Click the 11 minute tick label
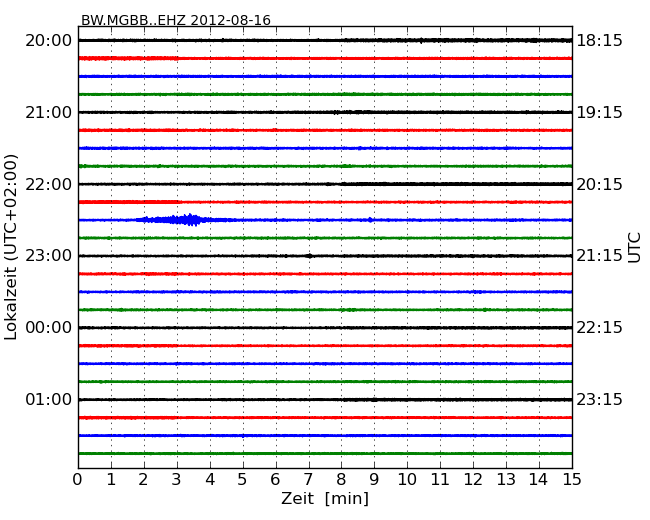Viewport: 650px width, 520px height. pos(440,479)
